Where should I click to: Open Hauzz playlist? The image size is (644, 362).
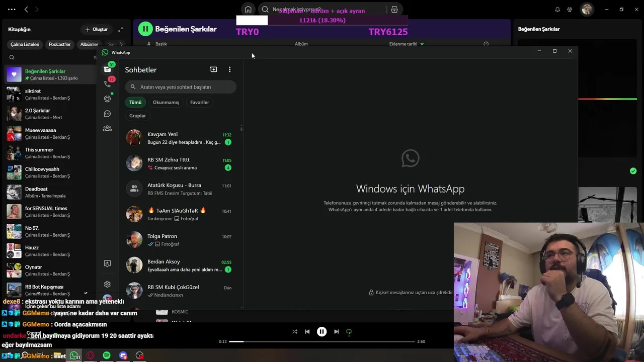tap(51, 251)
